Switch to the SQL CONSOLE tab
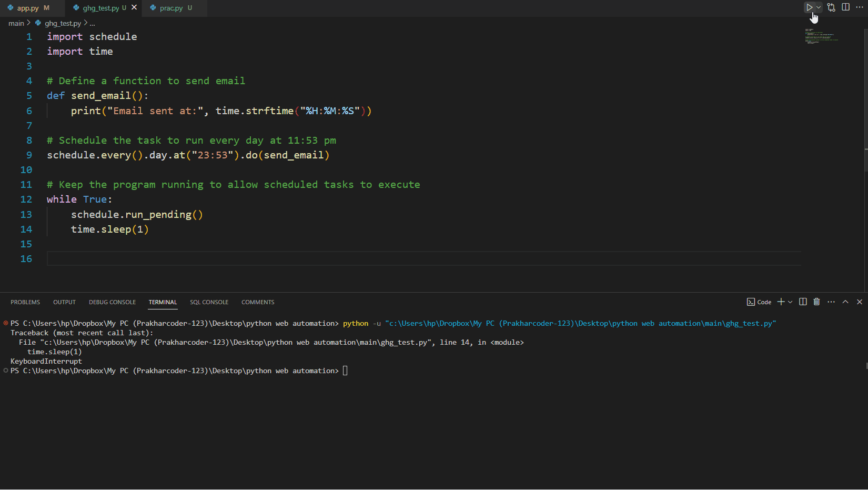 209,302
